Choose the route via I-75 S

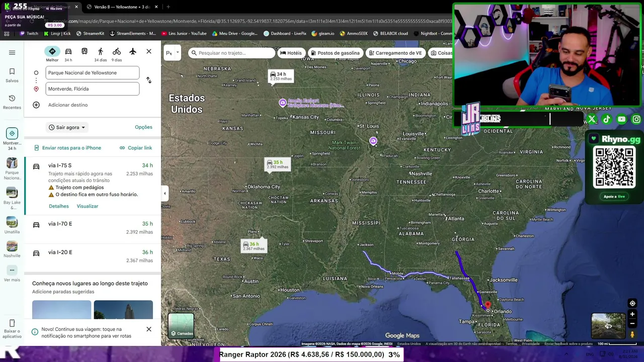tap(93, 186)
